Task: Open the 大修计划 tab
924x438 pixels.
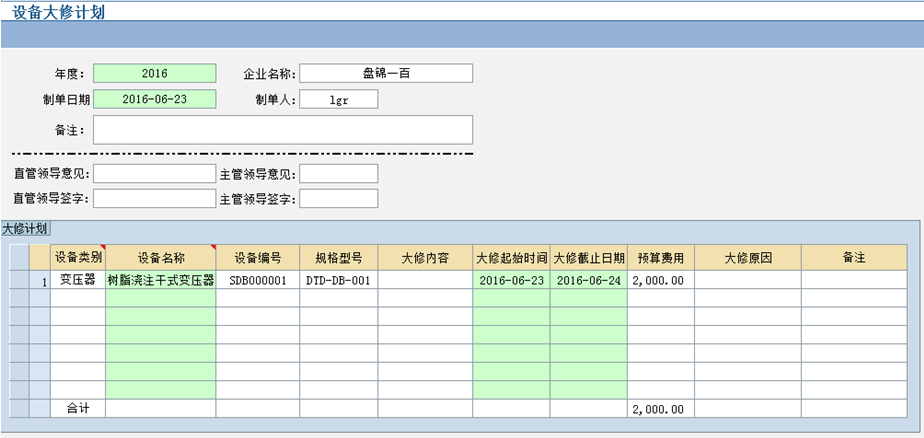Action: 25,229
